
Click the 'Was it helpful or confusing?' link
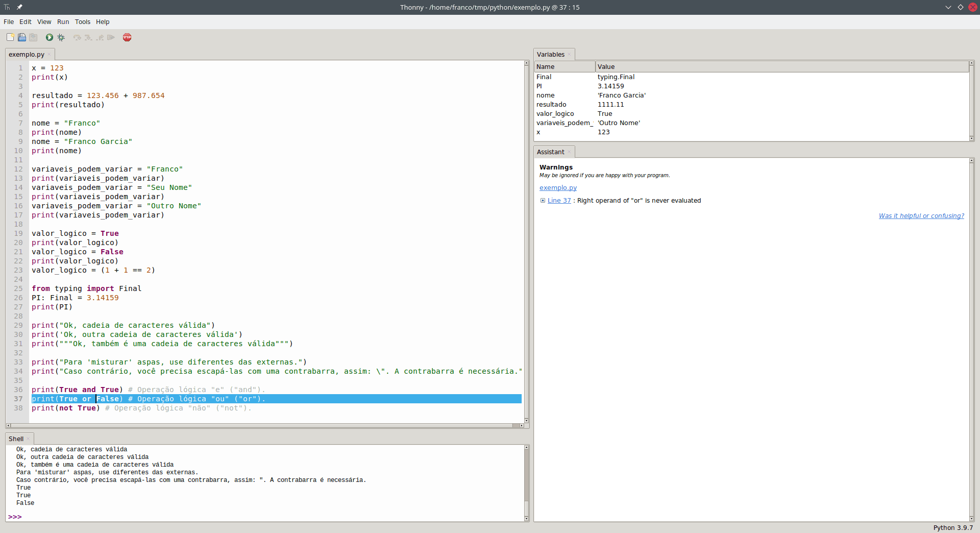(x=921, y=215)
